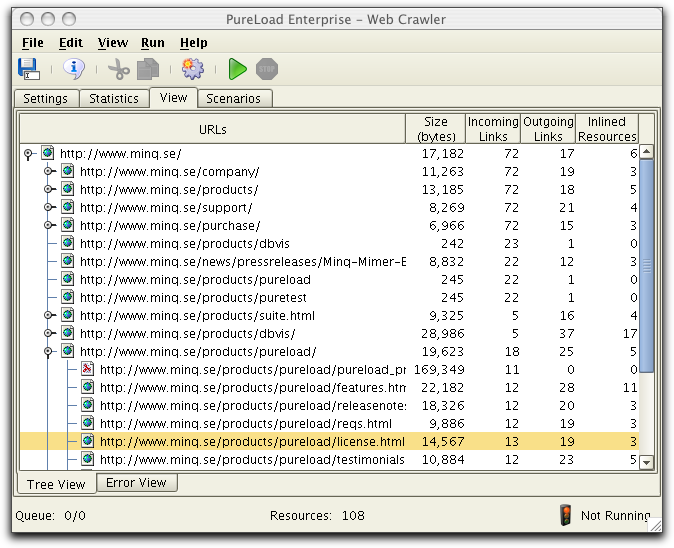The height and width of the screenshot is (548, 674).
Task: Click the 28,986 size value
Action: (443, 334)
